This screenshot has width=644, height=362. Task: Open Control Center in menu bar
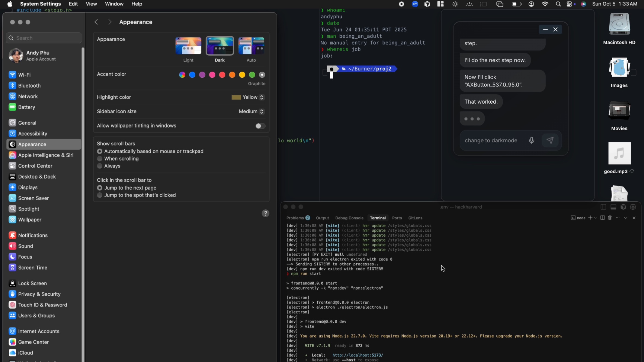pyautogui.click(x=570, y=4)
